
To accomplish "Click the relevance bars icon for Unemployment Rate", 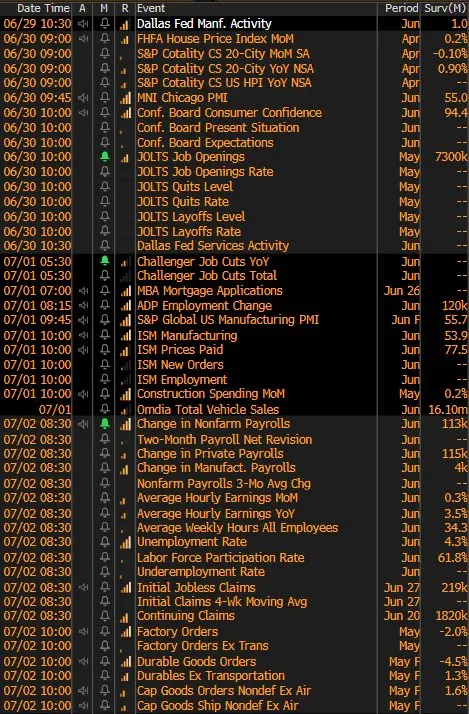I will [125, 542].
